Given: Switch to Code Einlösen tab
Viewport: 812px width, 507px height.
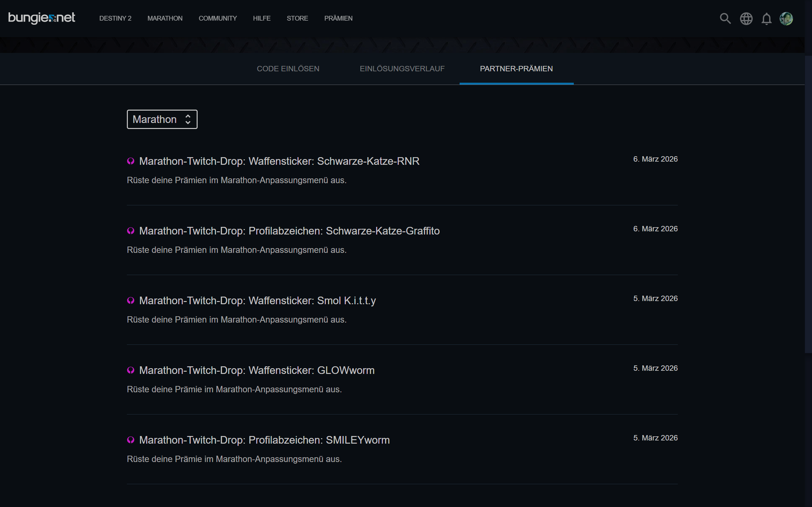Looking at the screenshot, I should [288, 69].
